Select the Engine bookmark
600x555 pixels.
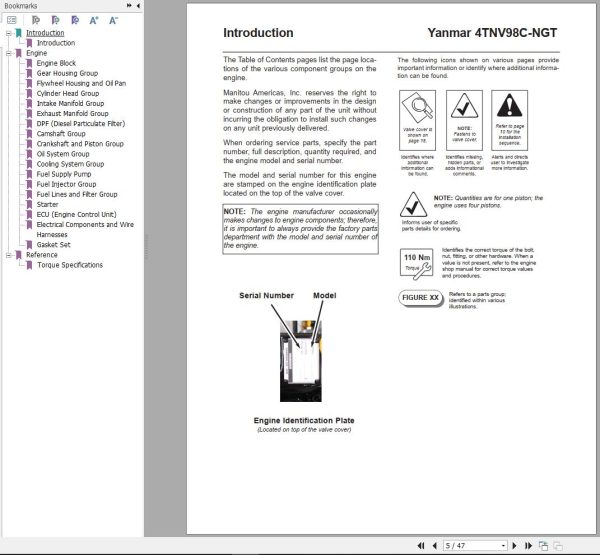click(x=37, y=53)
